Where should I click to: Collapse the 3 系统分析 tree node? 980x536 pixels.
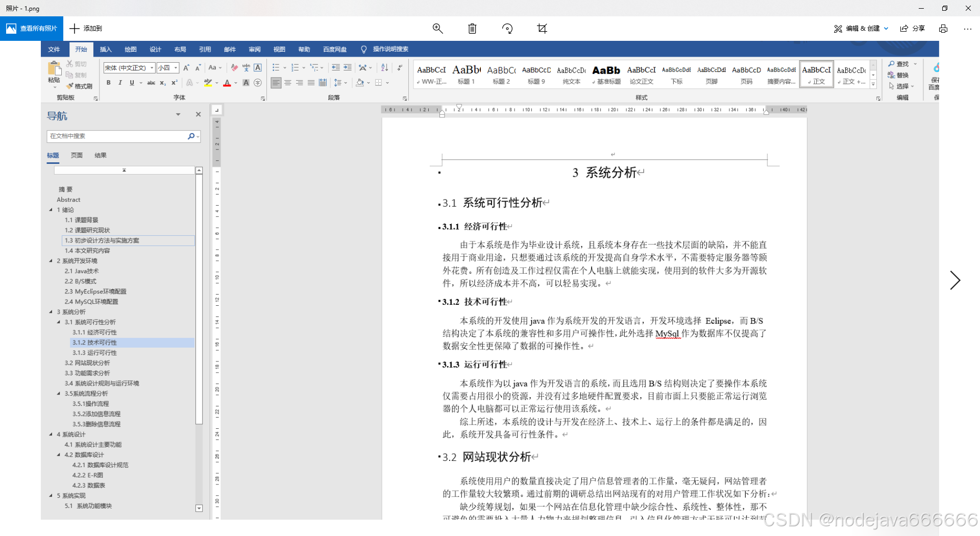pos(51,312)
